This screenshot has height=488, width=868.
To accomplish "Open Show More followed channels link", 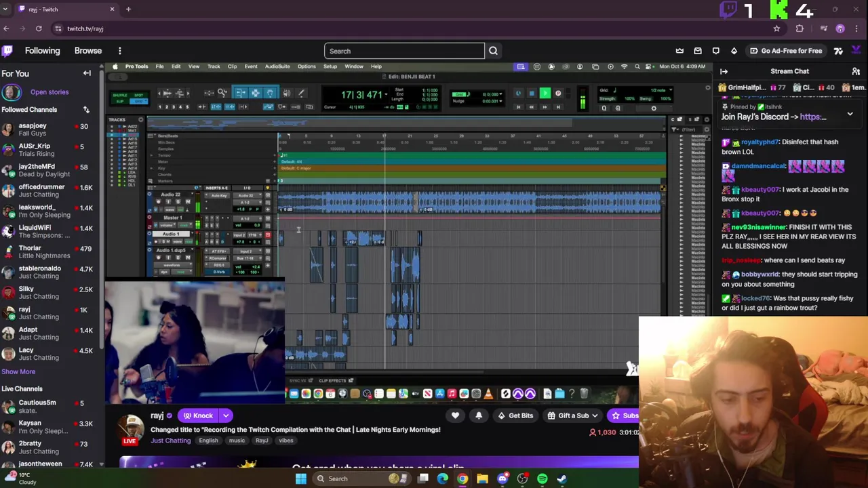I will pyautogui.click(x=18, y=371).
